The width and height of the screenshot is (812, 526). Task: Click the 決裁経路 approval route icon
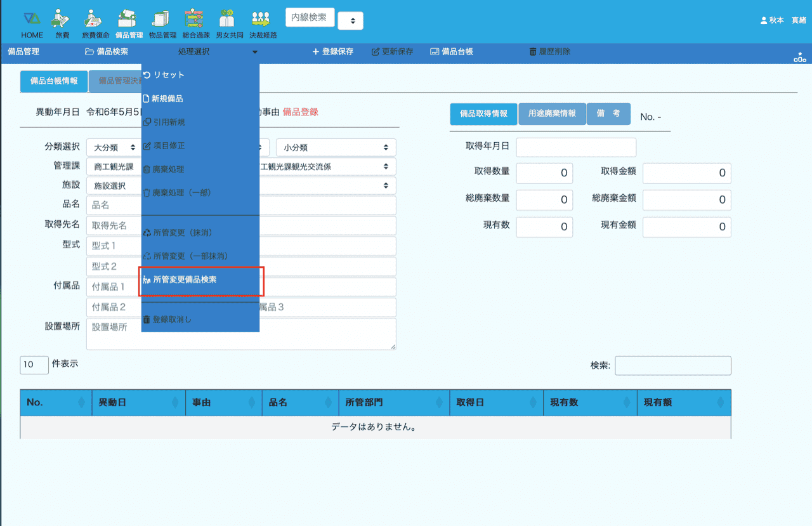tap(263, 23)
